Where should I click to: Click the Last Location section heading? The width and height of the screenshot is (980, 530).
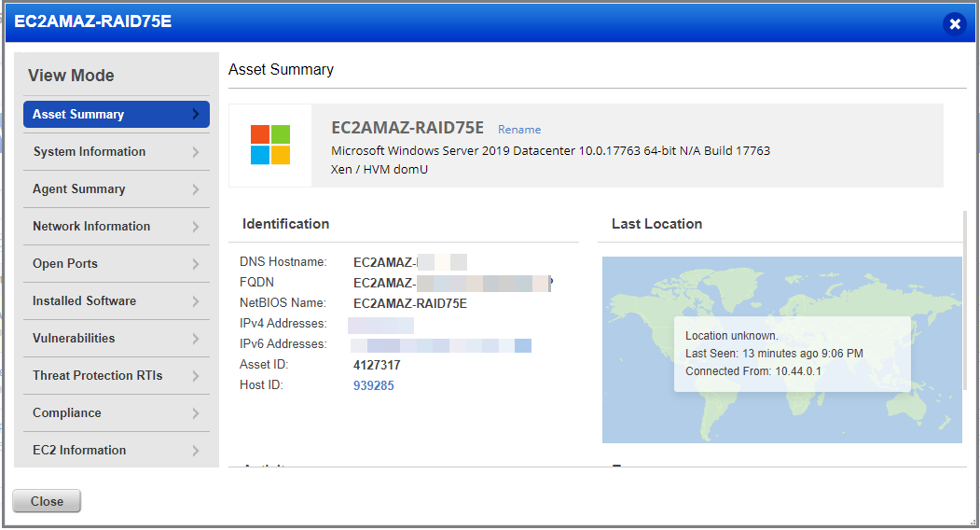click(656, 224)
